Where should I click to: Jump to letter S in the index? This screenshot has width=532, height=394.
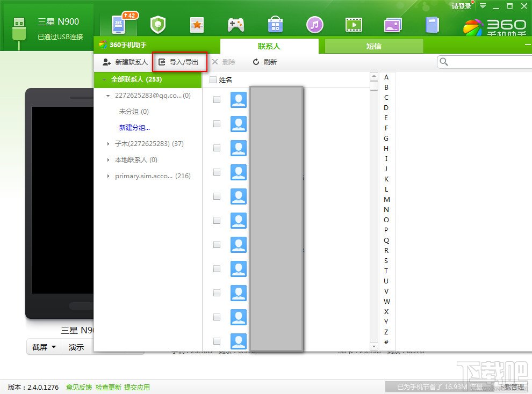[386, 260]
